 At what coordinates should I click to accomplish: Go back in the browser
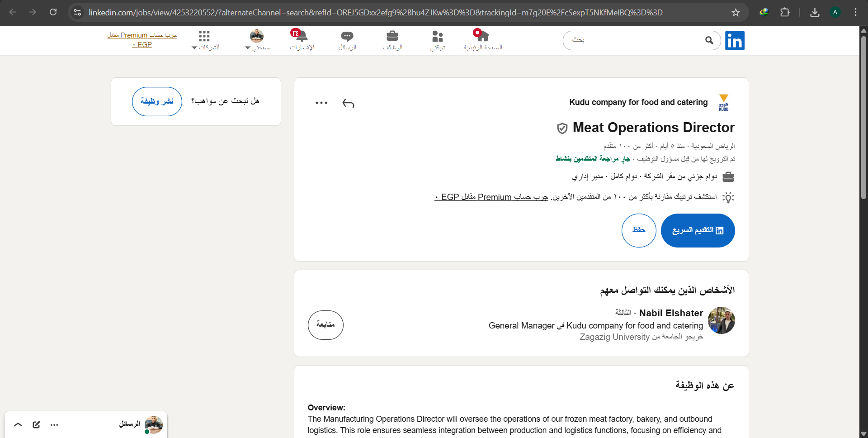pos(13,12)
